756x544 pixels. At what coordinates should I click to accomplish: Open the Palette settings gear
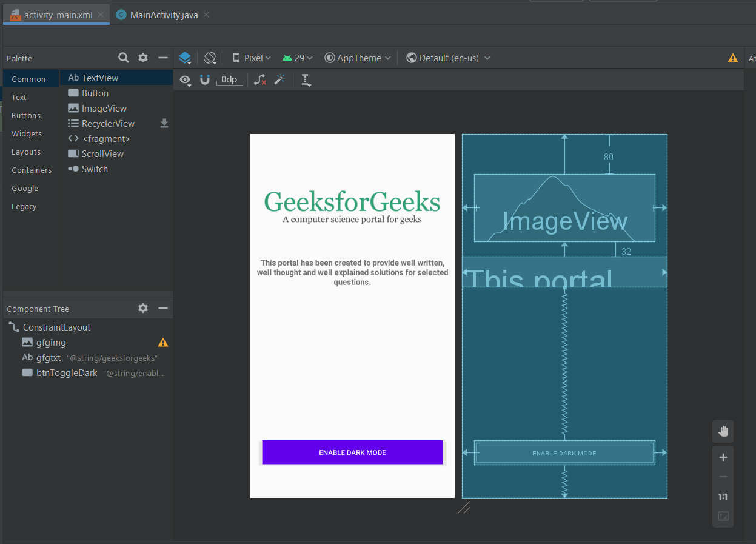pos(143,58)
